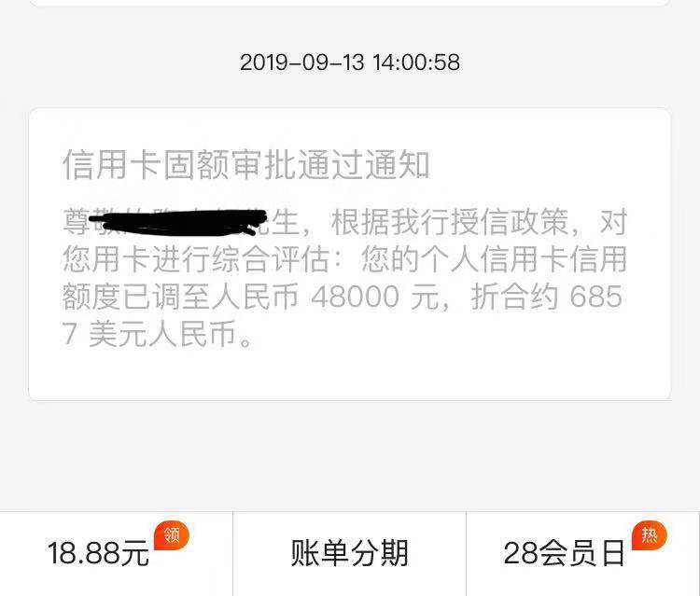Screen dimensions: 700x596
Task: Tap the orange 热 badge icon
Action: pos(649,534)
